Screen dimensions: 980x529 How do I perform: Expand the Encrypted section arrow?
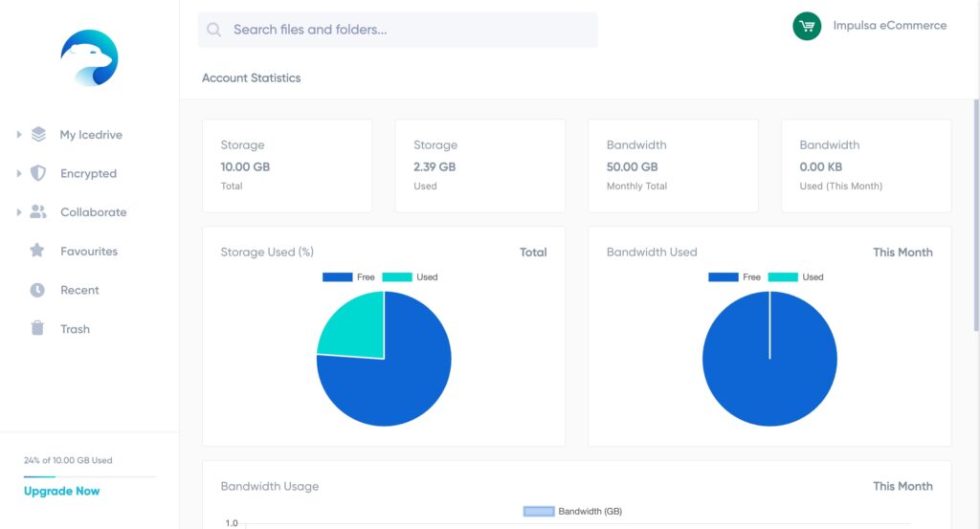[x=19, y=173]
